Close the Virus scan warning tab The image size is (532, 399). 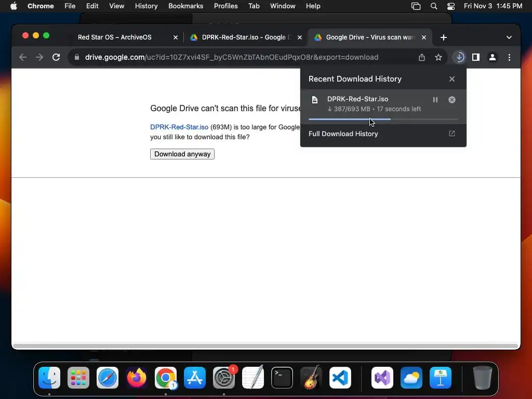(424, 37)
